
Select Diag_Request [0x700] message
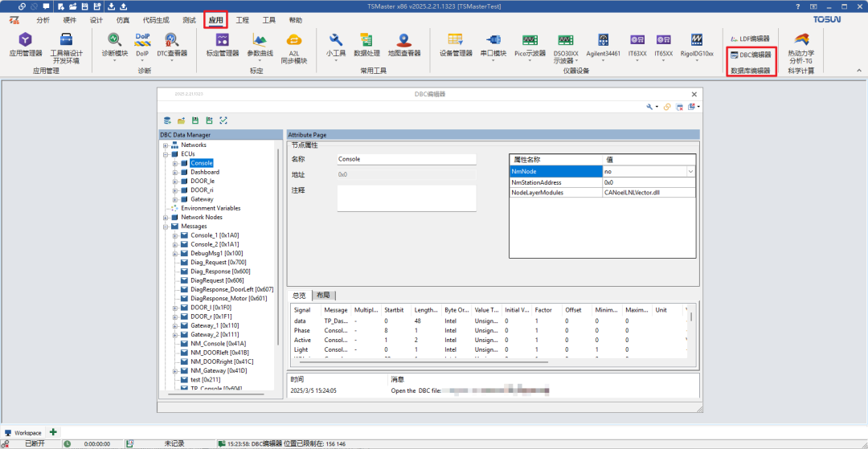click(218, 263)
